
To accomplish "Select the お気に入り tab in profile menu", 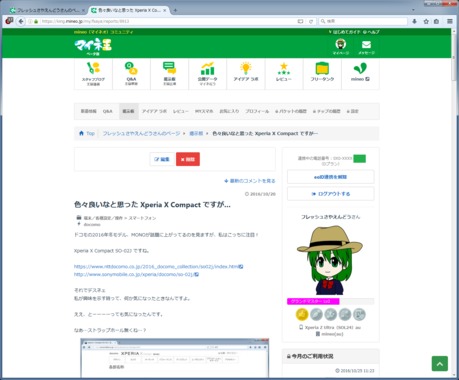I will pyautogui.click(x=229, y=111).
